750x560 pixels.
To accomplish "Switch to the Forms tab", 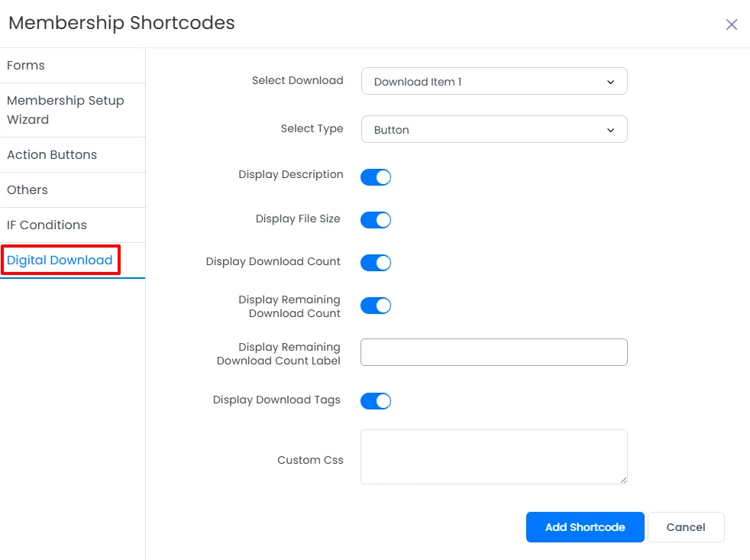I will tap(25, 66).
